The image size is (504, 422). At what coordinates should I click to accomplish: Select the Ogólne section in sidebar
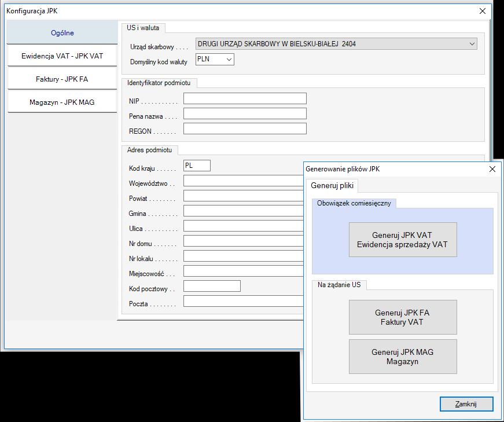[x=62, y=32]
